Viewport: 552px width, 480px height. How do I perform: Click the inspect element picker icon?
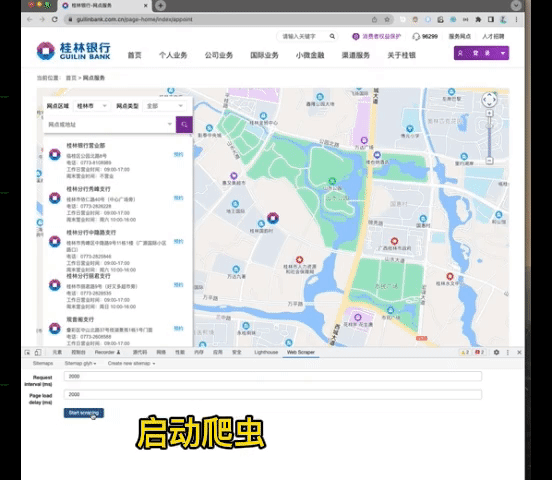point(27,352)
